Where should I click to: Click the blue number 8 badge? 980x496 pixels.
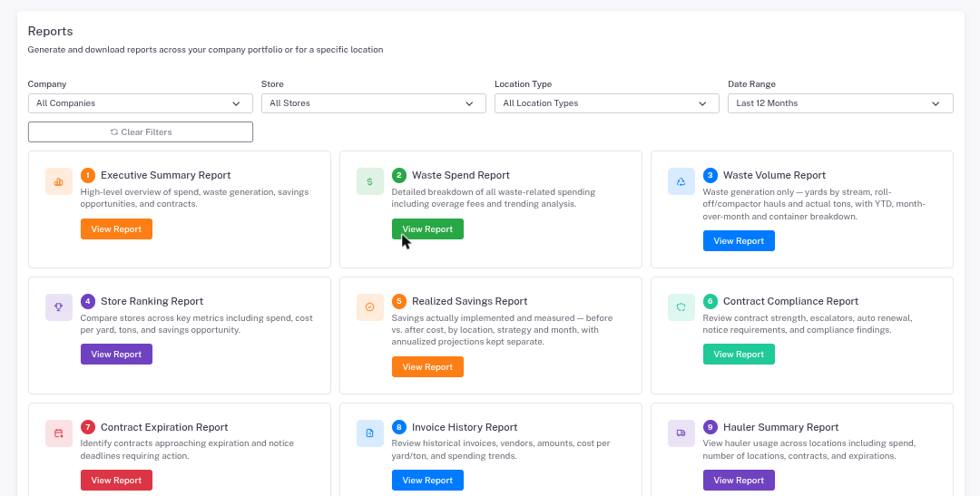pyautogui.click(x=398, y=427)
